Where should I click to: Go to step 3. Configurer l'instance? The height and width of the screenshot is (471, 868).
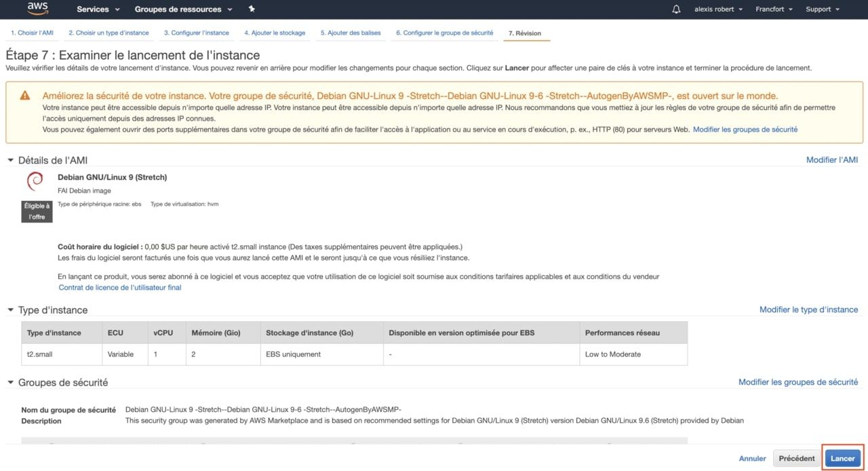196,33
